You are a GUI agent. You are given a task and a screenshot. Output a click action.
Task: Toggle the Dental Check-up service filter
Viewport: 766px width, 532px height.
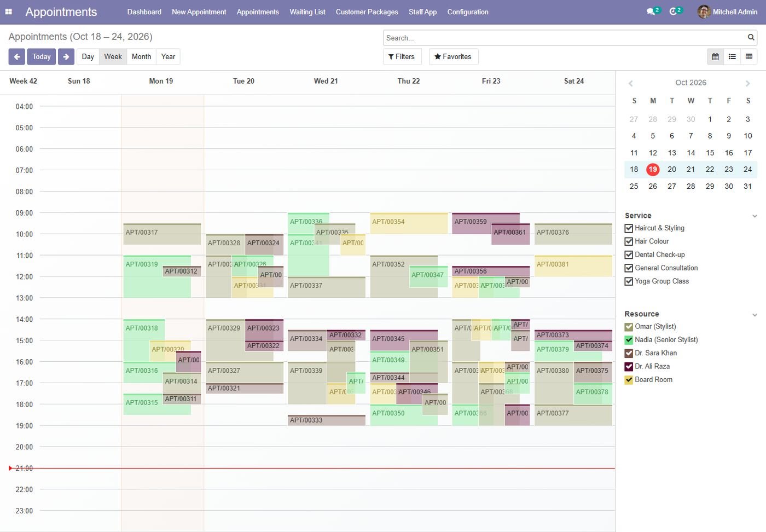(x=629, y=255)
